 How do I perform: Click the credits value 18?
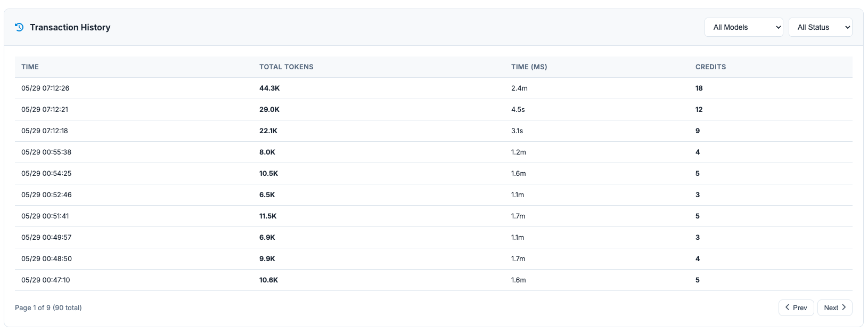(699, 88)
